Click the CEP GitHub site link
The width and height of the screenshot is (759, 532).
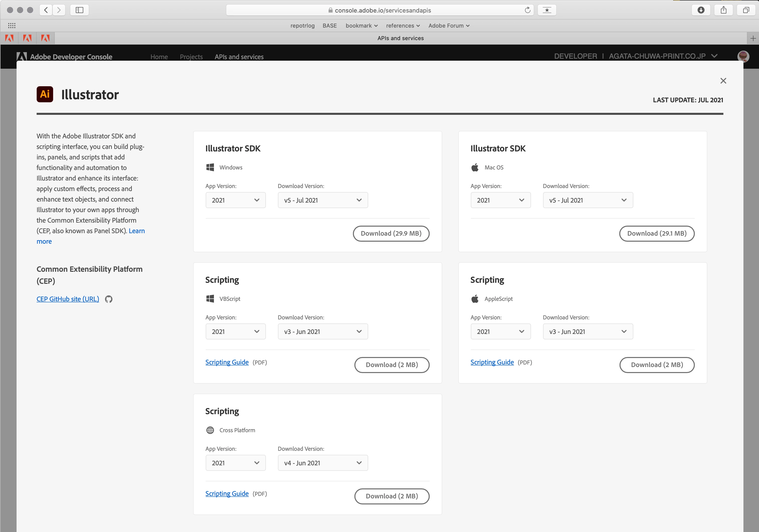68,299
